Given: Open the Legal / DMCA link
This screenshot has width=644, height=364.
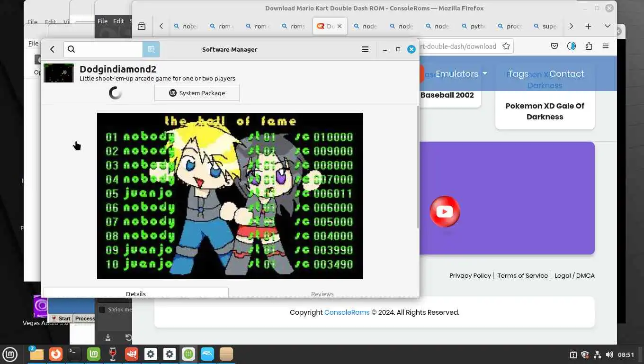Looking at the screenshot, I should [574, 275].
